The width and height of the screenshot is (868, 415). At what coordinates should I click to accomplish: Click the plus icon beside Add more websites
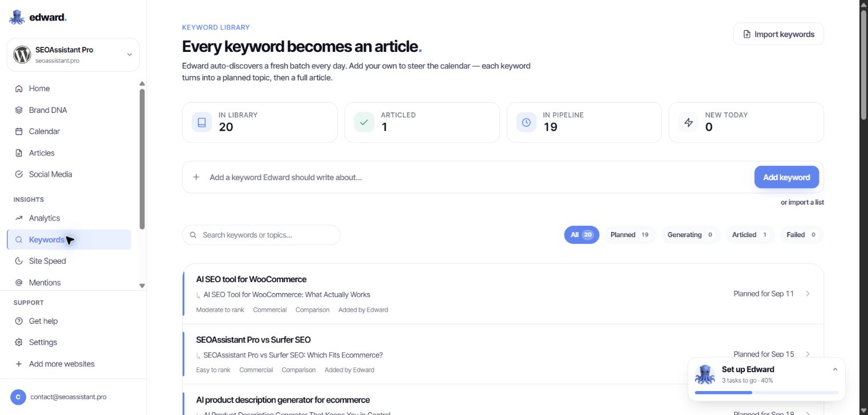tap(19, 364)
